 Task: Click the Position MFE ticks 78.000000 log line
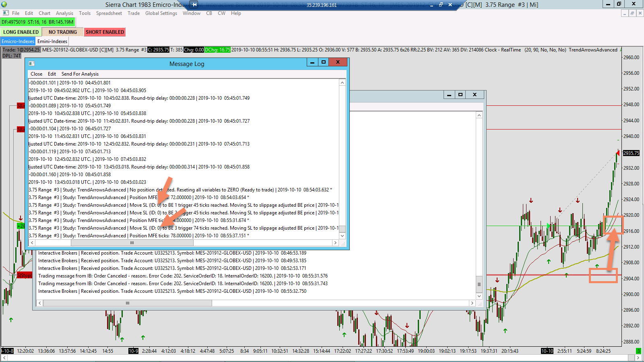pos(139,236)
